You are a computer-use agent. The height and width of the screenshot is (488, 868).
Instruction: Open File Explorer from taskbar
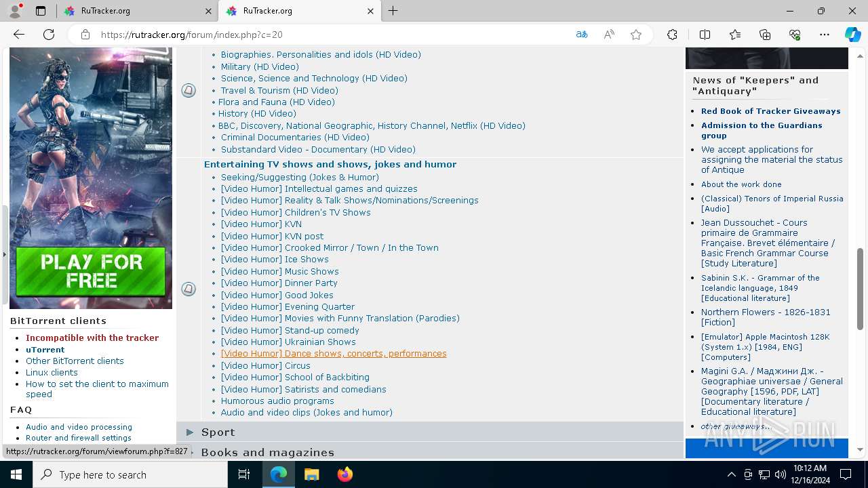coord(311,474)
